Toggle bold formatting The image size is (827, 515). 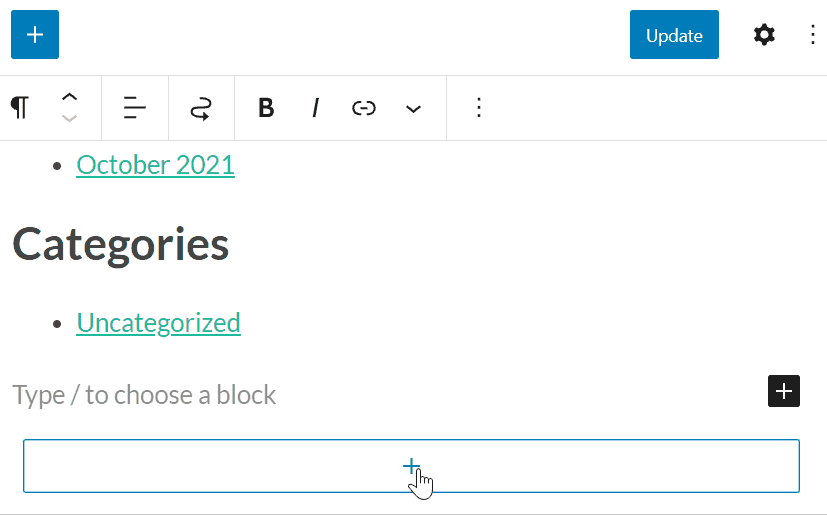tap(266, 108)
